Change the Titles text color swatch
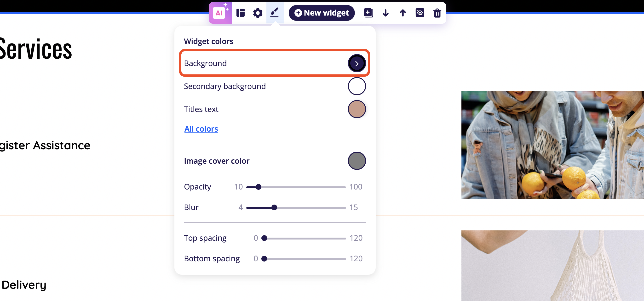The height and width of the screenshot is (301, 644). [357, 109]
